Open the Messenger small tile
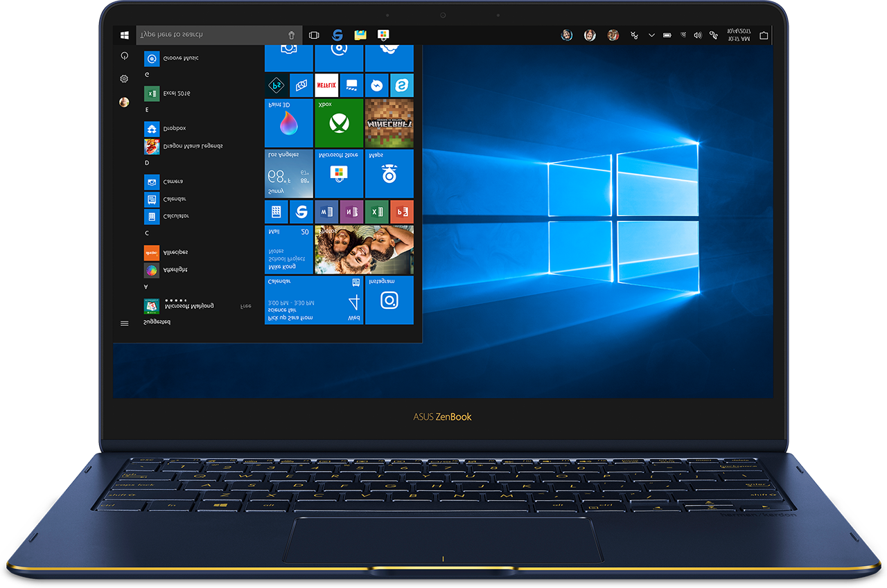 point(377,86)
